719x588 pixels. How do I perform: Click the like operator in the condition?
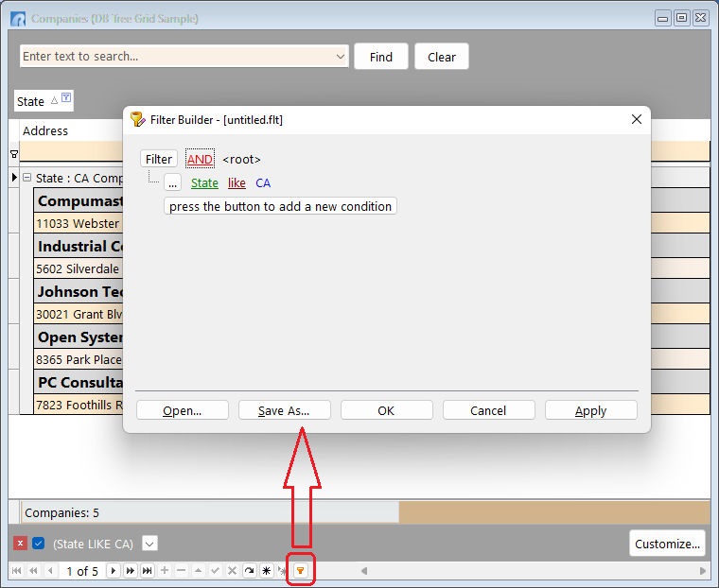pyautogui.click(x=237, y=182)
